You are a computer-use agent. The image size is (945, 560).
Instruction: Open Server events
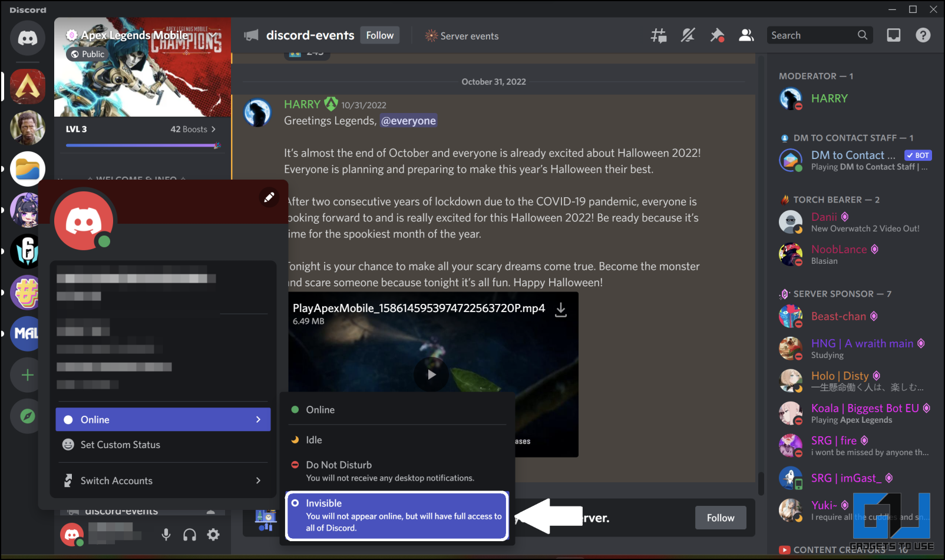462,36
